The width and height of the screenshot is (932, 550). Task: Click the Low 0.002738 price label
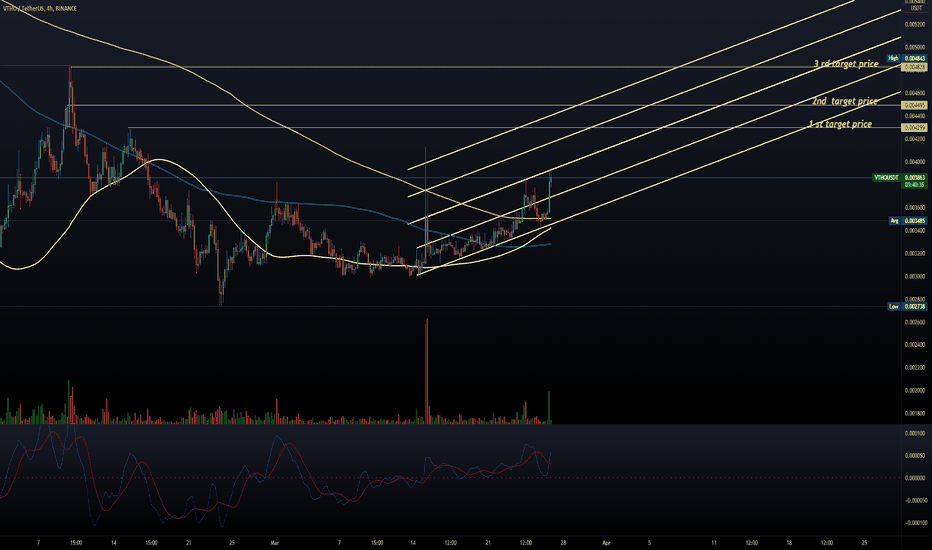907,307
